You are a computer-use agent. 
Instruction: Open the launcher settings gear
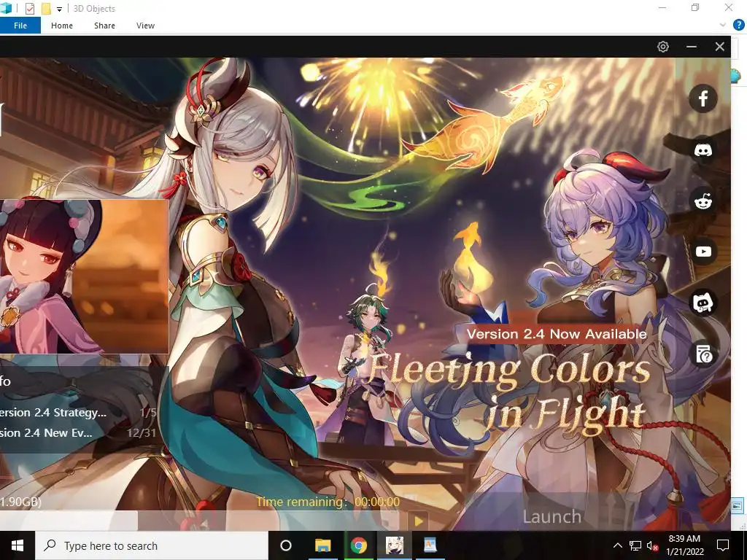point(662,47)
